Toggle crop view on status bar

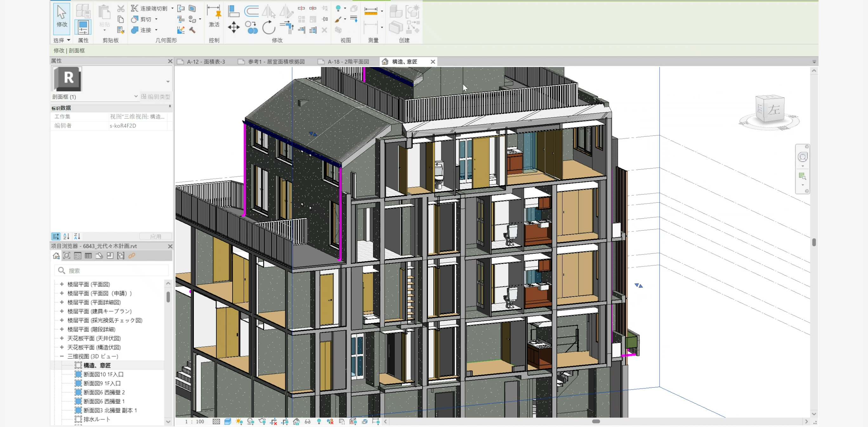pos(273,421)
